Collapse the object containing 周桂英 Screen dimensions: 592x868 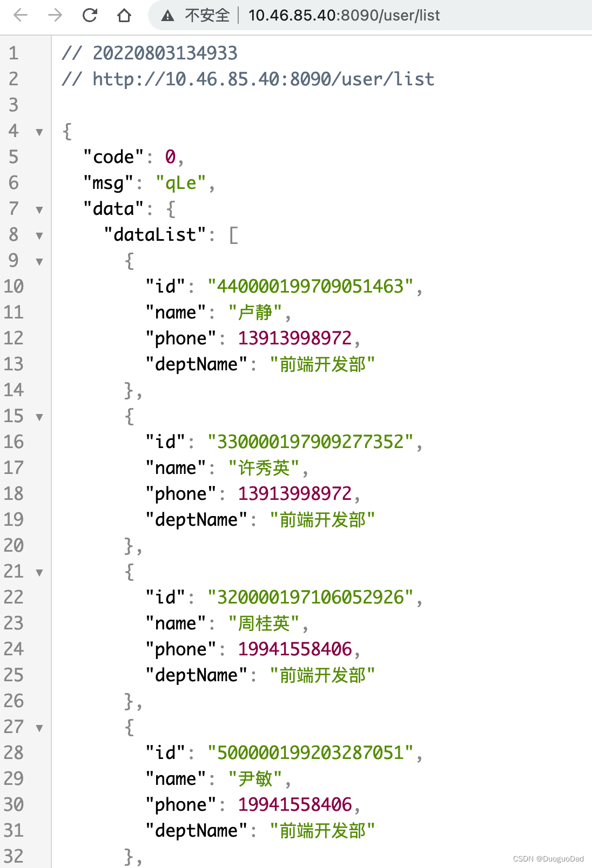(x=38, y=572)
